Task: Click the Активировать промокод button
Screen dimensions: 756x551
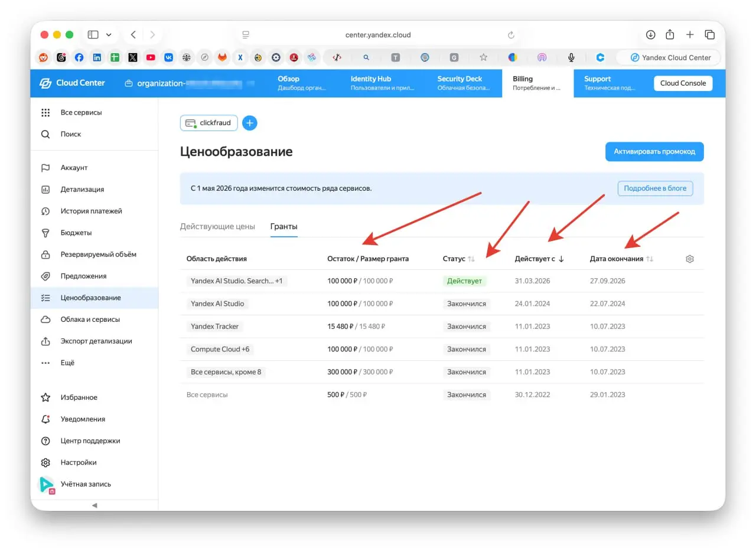Action: 654,152
